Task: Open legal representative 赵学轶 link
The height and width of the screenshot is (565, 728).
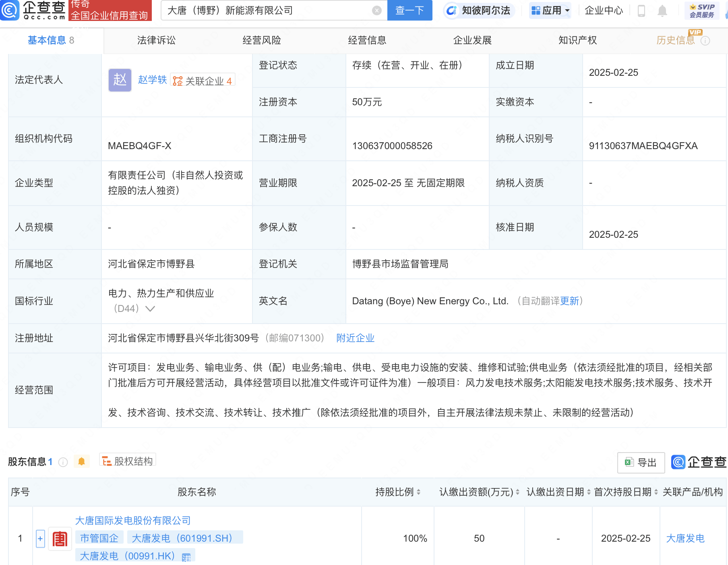Action: 152,80
